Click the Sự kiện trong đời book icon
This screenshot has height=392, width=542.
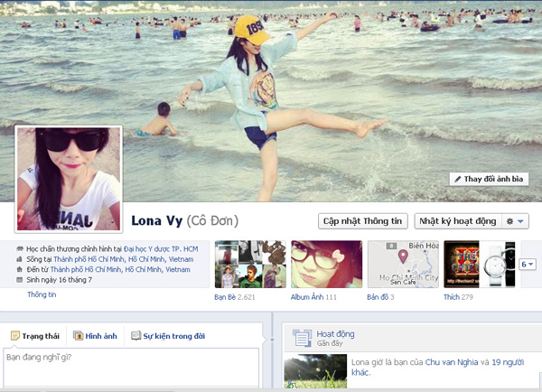pos(135,335)
